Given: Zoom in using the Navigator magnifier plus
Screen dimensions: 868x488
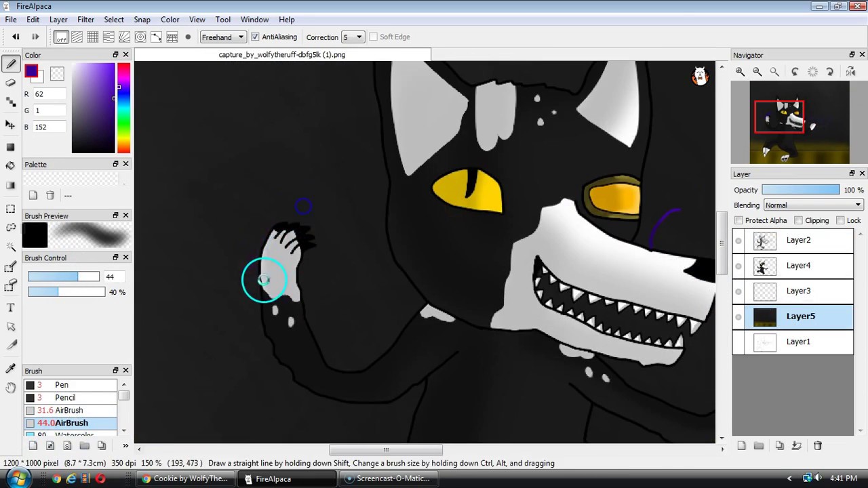Looking at the screenshot, I should 741,71.
